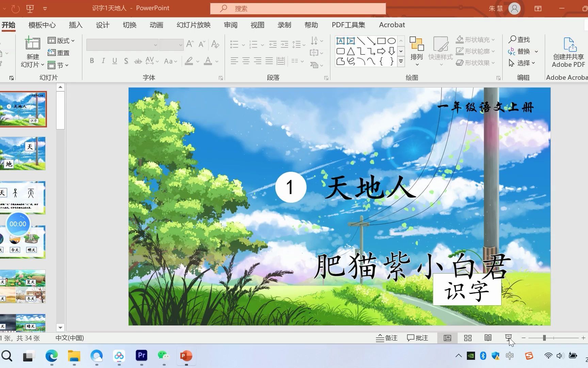This screenshot has width=588, height=368.
Task: Open the View (视图) tab
Action: (257, 25)
